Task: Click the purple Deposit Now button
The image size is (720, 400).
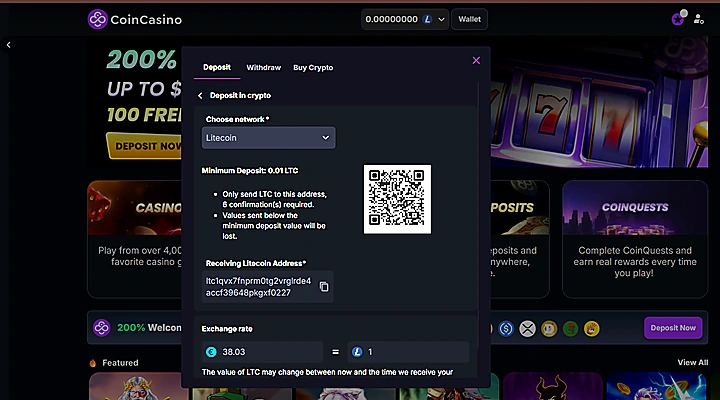Action: [x=673, y=328]
